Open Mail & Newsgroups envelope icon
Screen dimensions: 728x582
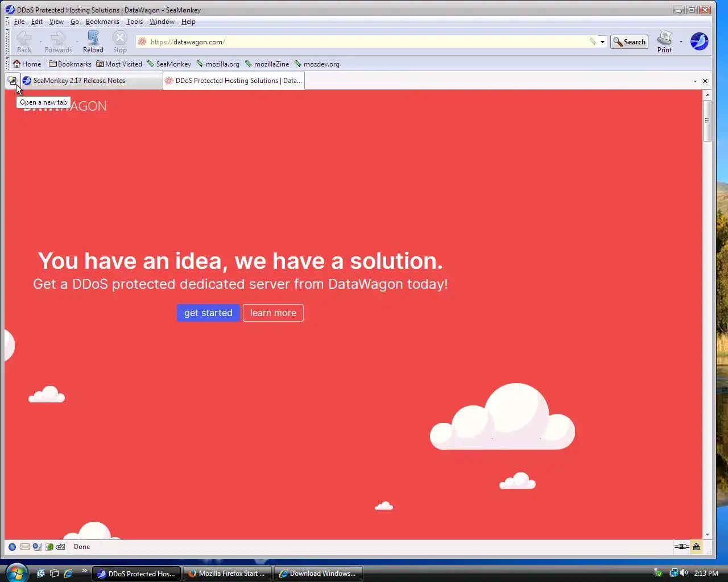coord(25,547)
